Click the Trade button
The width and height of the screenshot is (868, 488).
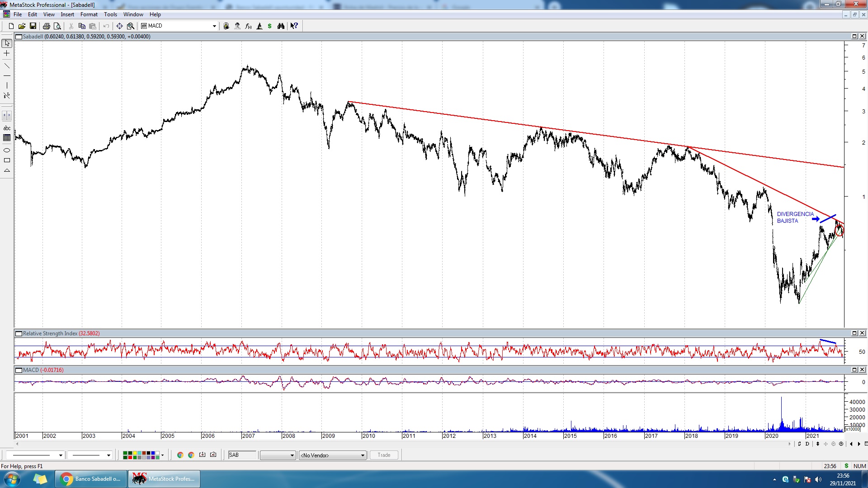384,455
